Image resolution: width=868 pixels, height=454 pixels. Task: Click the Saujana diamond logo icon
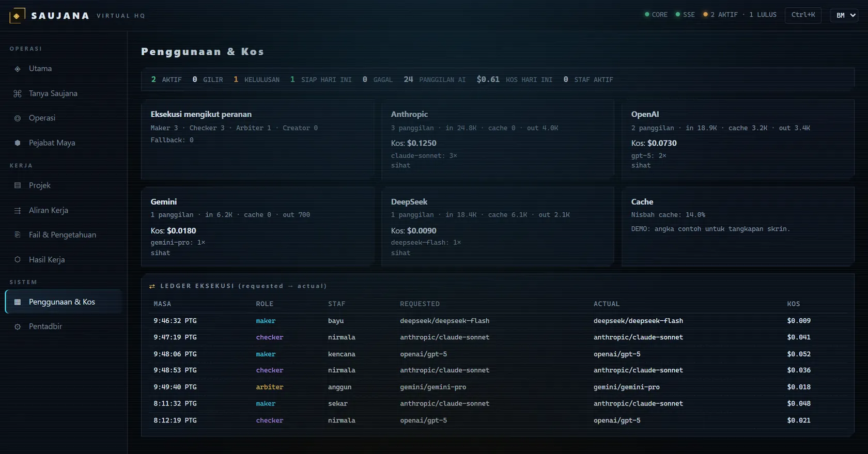[17, 15]
